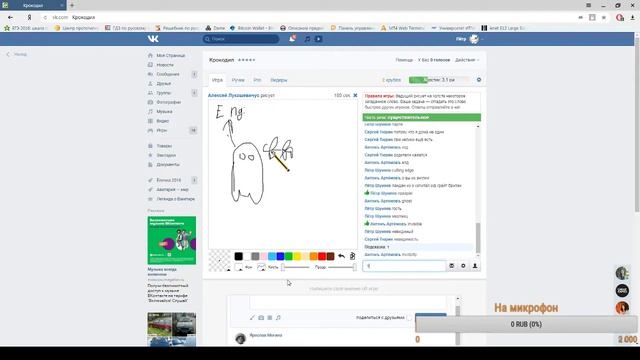Screen dimensions: 640x360
Task: Open the background color picker (Фон)
Action: [239, 267]
